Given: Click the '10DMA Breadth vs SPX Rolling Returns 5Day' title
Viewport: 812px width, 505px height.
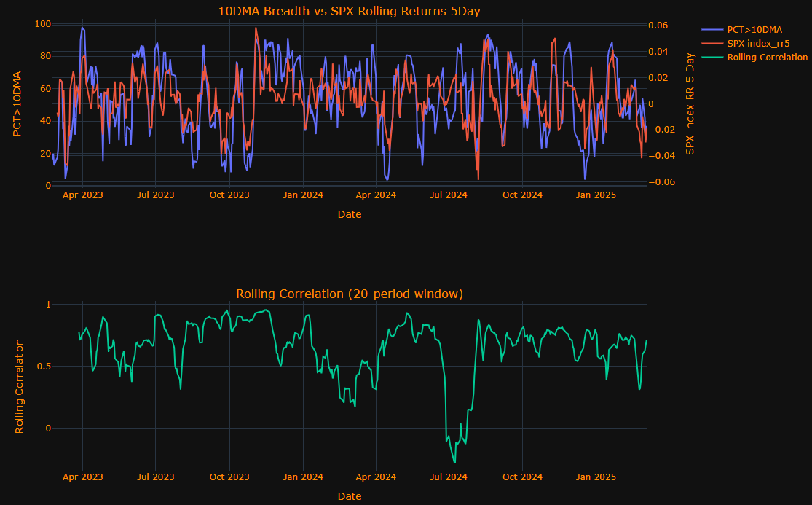Looking at the screenshot, I should click(x=349, y=12).
